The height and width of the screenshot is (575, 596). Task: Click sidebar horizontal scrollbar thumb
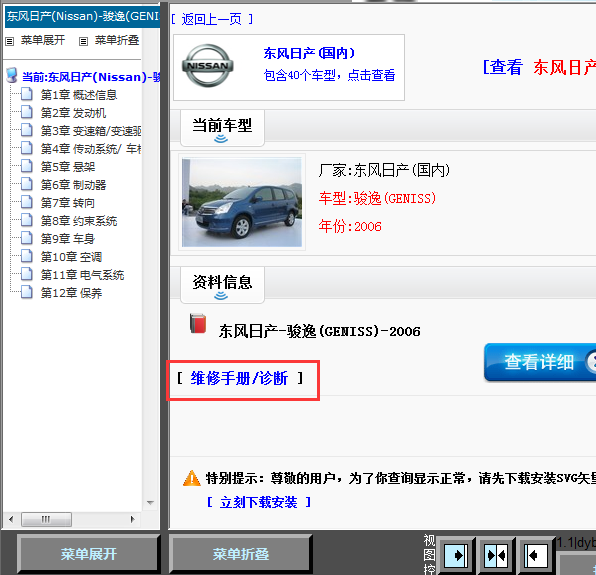click(x=46, y=519)
